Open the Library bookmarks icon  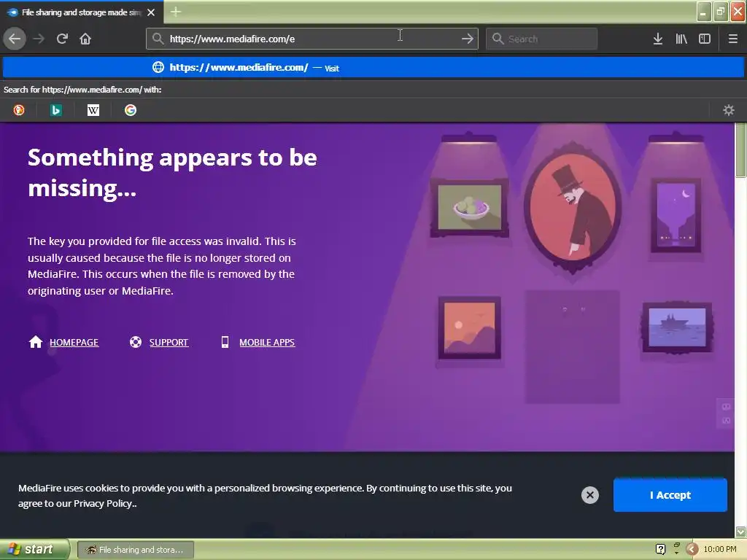click(681, 39)
